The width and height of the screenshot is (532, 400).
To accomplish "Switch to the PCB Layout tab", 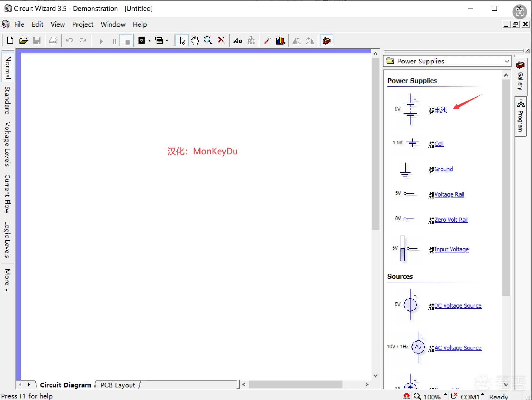I will pyautogui.click(x=117, y=385).
